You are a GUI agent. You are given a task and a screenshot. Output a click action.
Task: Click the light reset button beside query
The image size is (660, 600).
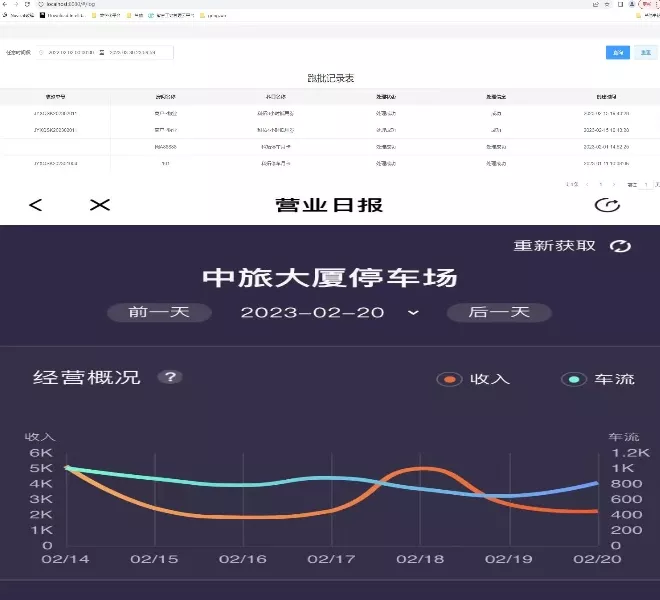click(646, 52)
